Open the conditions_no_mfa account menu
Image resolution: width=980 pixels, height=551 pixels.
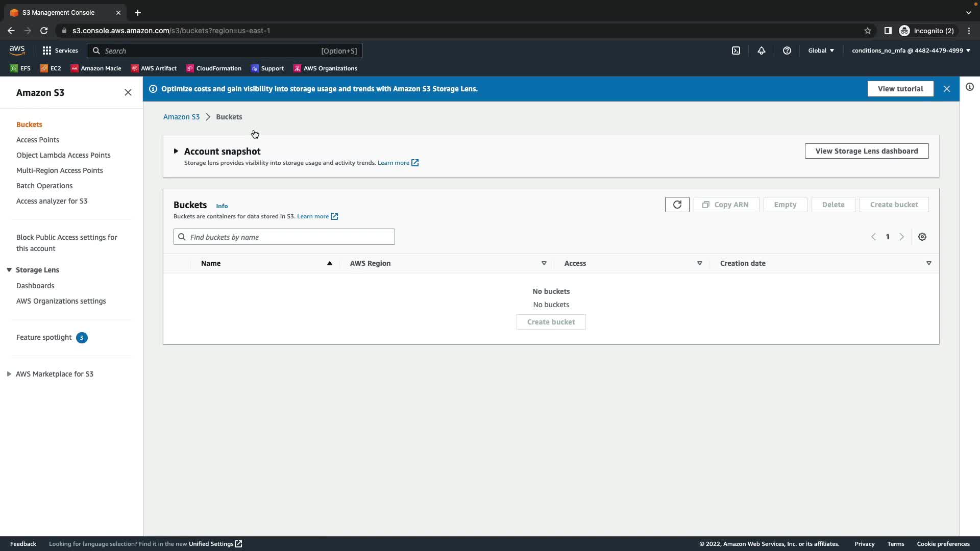[x=911, y=51]
